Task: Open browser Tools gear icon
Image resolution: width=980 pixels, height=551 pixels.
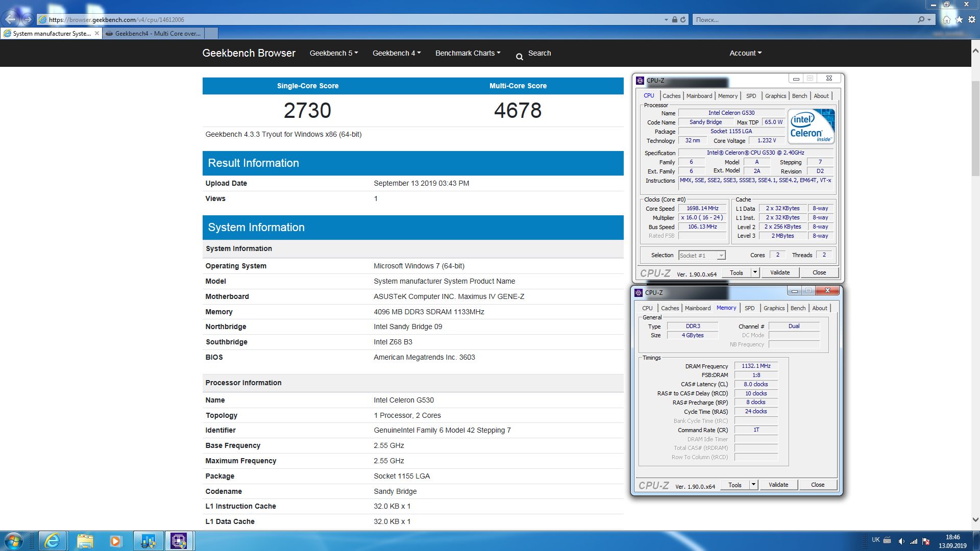Action: click(972, 19)
